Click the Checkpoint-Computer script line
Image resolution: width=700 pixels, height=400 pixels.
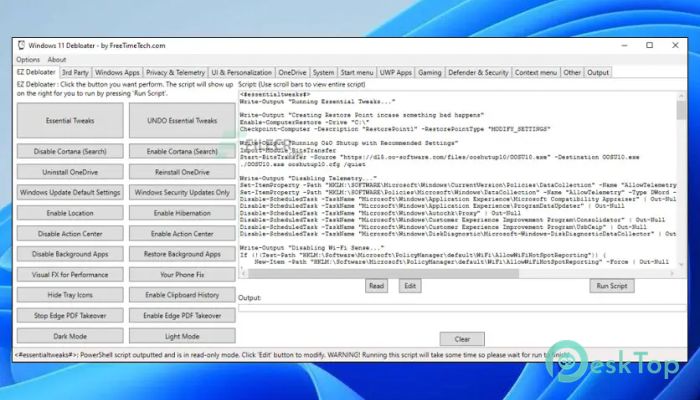(x=395, y=129)
